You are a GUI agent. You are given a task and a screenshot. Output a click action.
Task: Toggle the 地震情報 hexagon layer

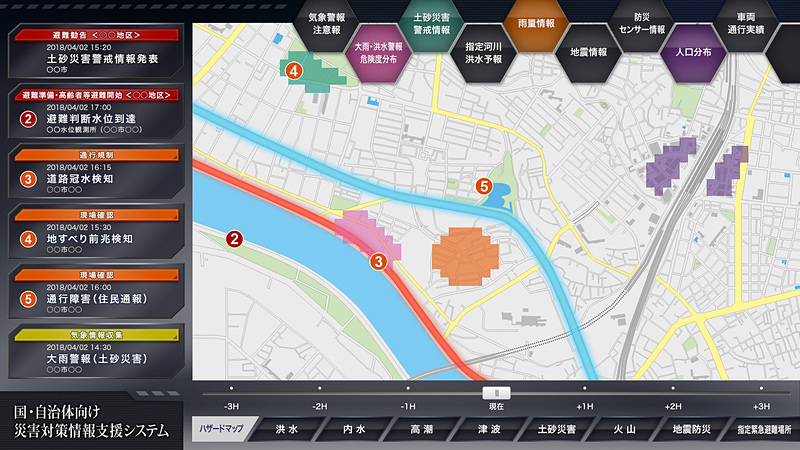[x=589, y=53]
